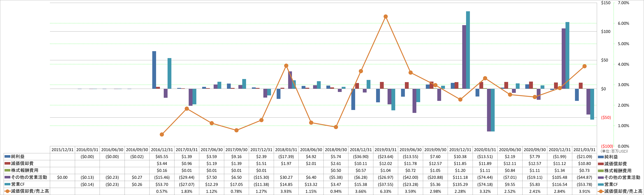The width and height of the screenshot is (644, 195).
Task: Select the red 減価償却費 swatch in the right legend
Action: coord(601,164)
